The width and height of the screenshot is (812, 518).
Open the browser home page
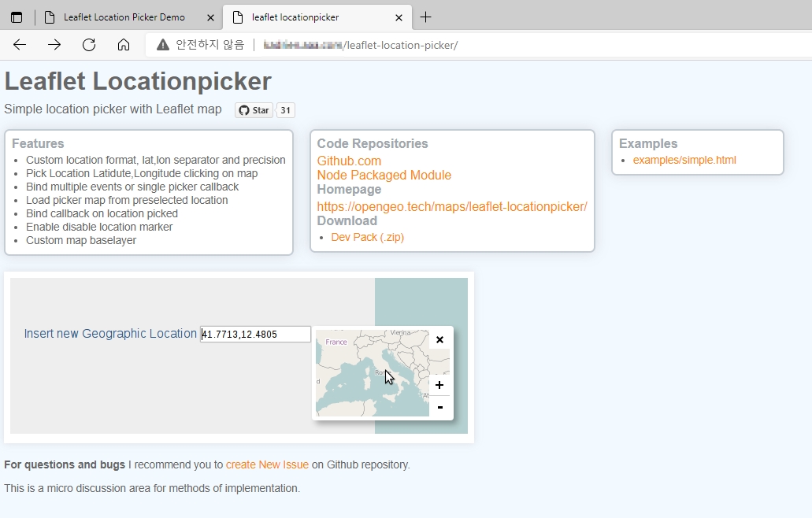[123, 45]
